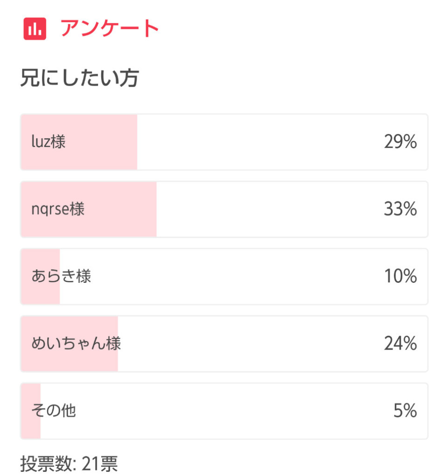Select the nqrse様 option label
This screenshot has width=448, height=476.
point(58,209)
